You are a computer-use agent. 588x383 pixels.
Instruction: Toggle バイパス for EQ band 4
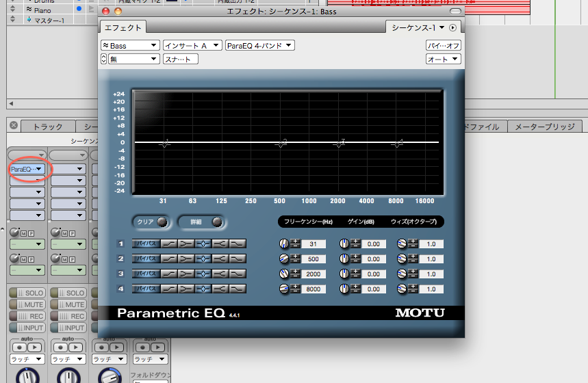[x=146, y=289]
